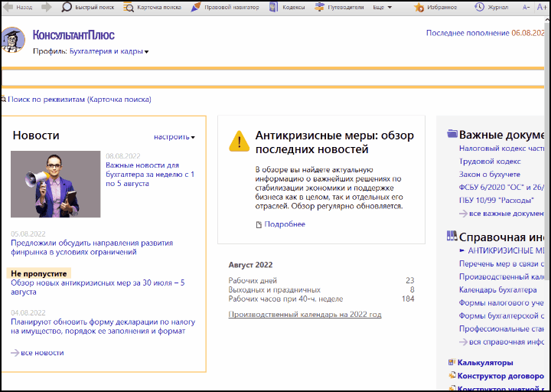
Task: Click the Не пропустите highlighted label
Action: (x=39, y=273)
